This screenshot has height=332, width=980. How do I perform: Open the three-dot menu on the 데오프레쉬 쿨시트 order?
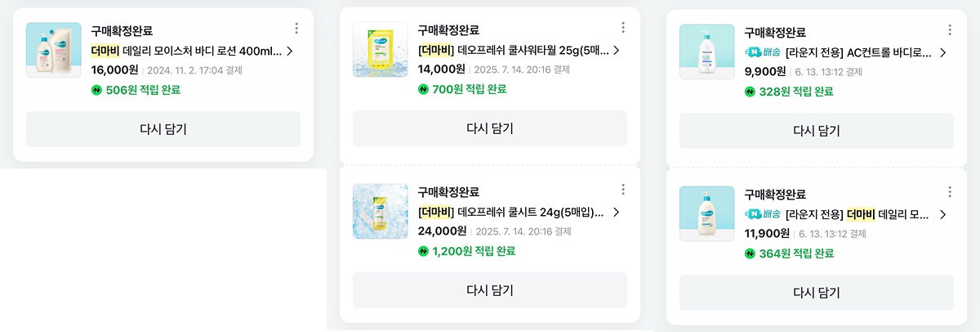(622, 190)
